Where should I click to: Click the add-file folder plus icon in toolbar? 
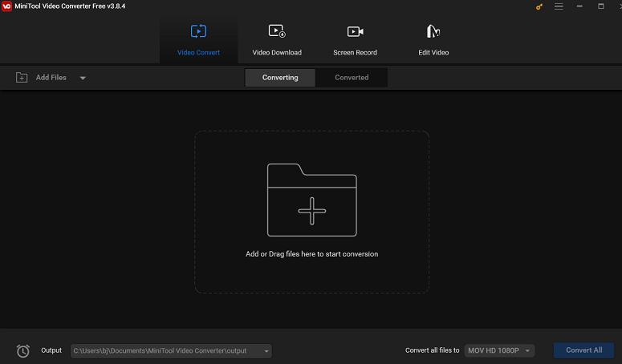click(x=22, y=78)
